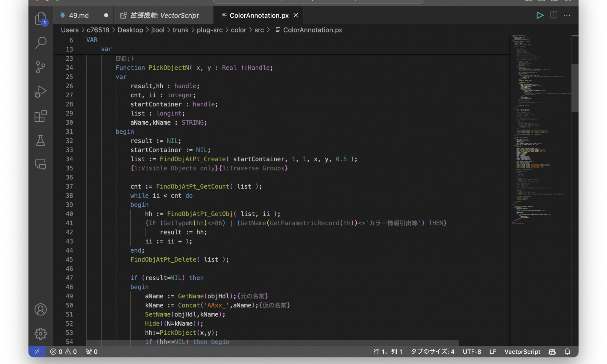Switch to the 拡張機能: VectorScript tab
Image resolution: width=607 pixels, height=364 pixels.
point(164,15)
